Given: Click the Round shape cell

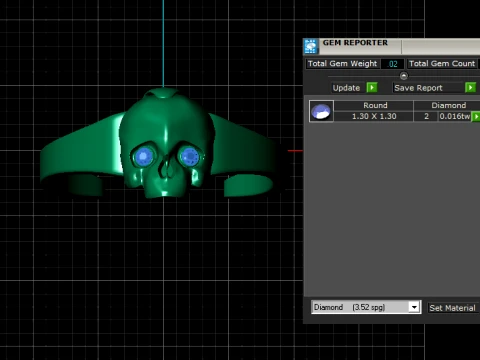Looking at the screenshot, I should [x=374, y=105].
